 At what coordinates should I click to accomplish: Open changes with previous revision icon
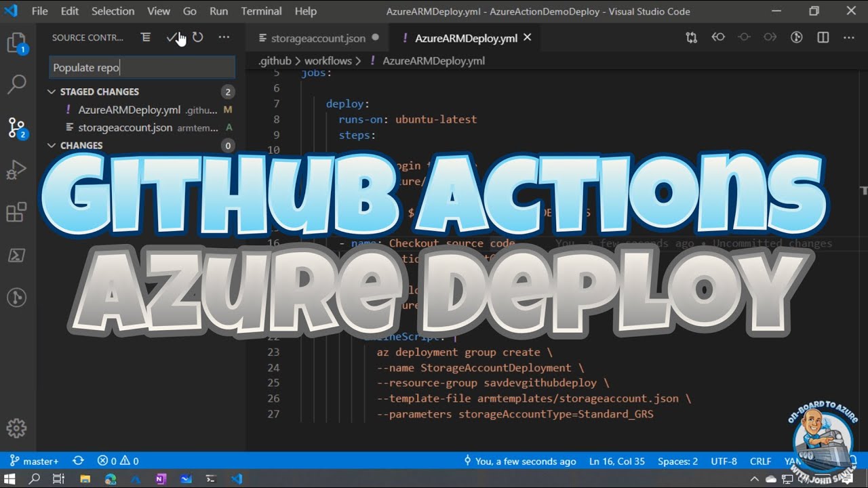click(718, 37)
